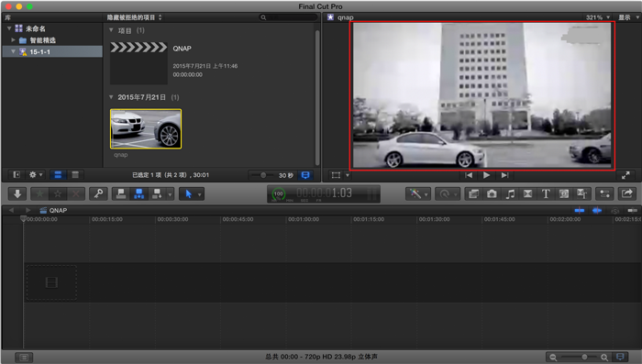Select the qnap car clip thumbnail
This screenshot has width=642, height=364.
146,129
